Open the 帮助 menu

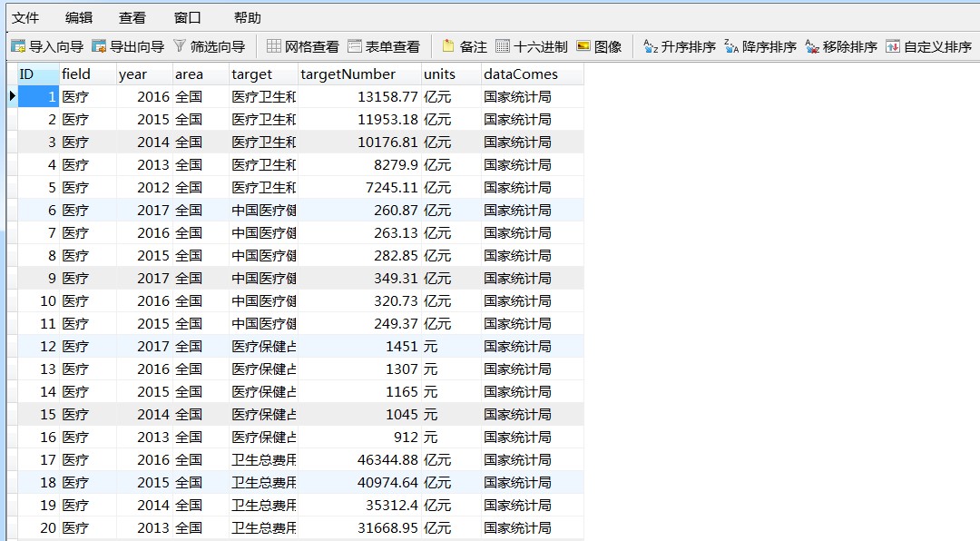pos(248,17)
